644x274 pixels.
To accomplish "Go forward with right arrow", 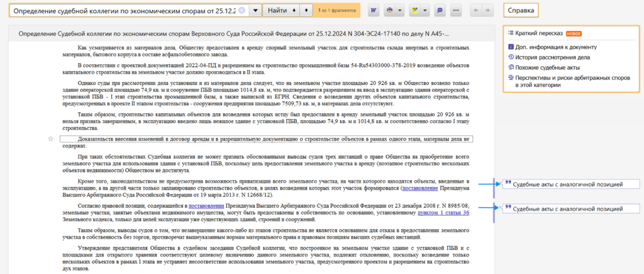I will click(487, 11).
